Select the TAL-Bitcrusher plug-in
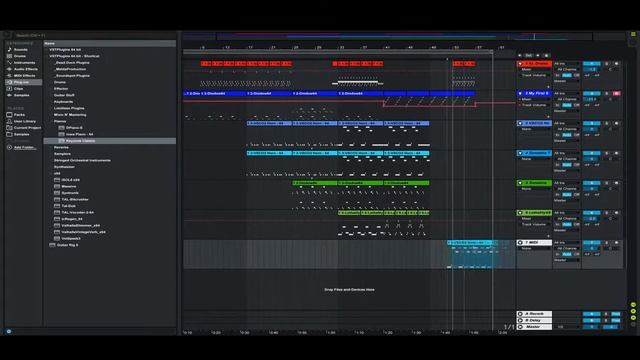 [75, 200]
